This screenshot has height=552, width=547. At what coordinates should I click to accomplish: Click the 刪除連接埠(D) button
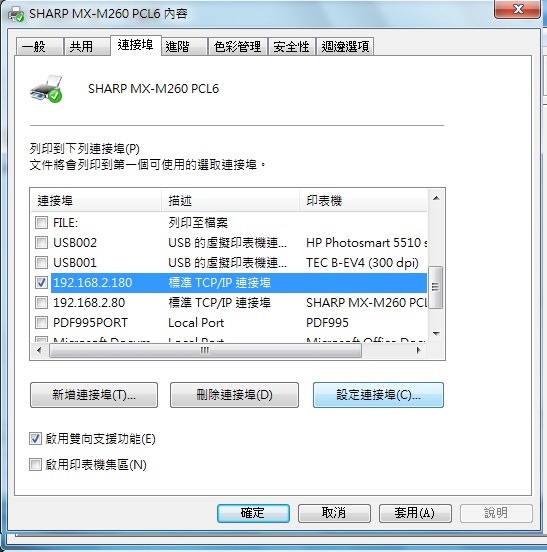pos(234,395)
